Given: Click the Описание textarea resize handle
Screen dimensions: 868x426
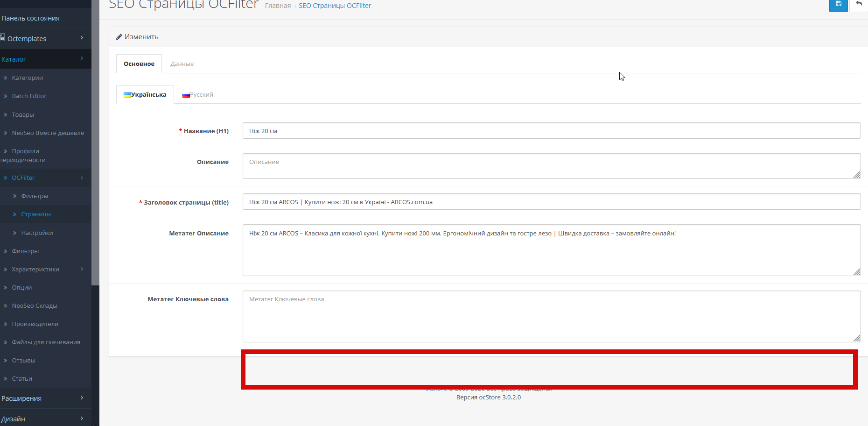Looking at the screenshot, I should coord(857,175).
